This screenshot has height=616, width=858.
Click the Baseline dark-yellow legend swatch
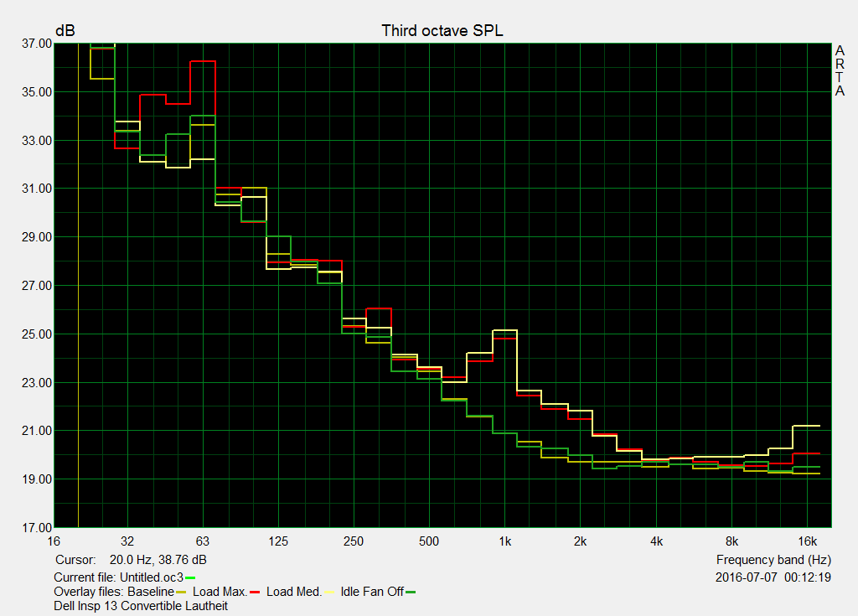(x=181, y=593)
